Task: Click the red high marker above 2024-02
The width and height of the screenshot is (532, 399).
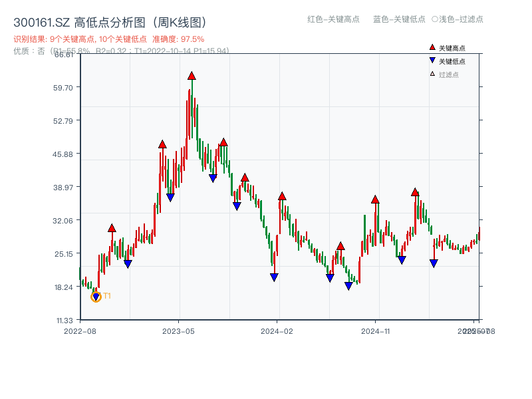Action: [282, 196]
